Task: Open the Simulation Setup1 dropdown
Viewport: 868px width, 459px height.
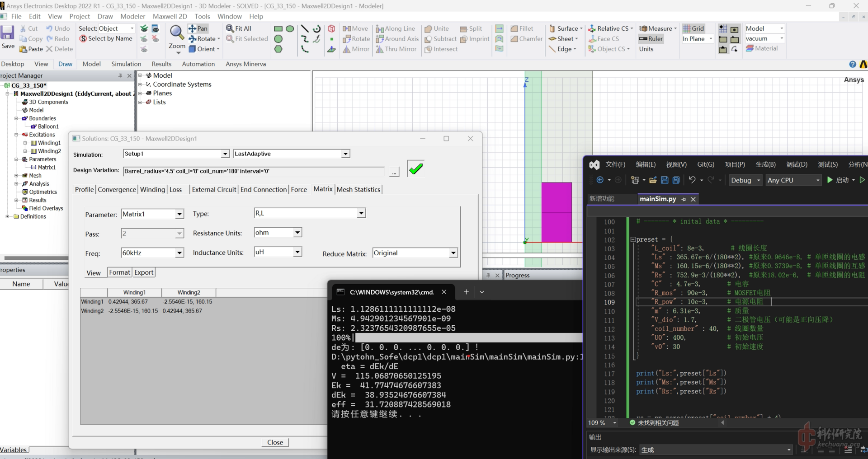Action: click(x=225, y=154)
